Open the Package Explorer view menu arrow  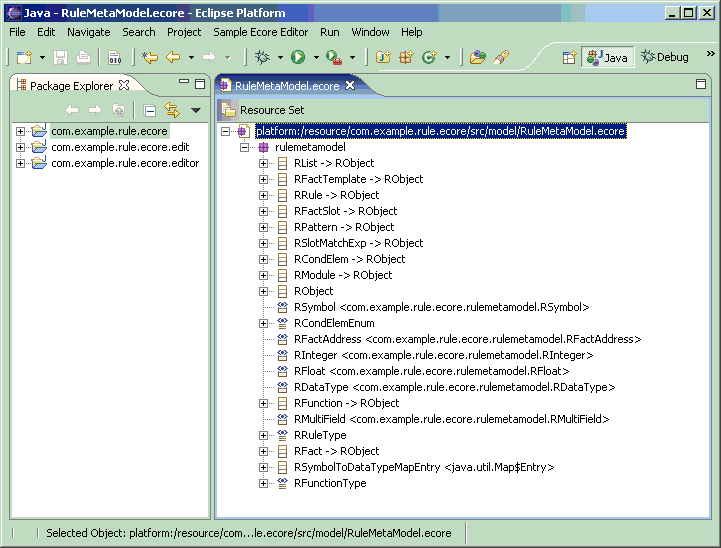pos(196,110)
